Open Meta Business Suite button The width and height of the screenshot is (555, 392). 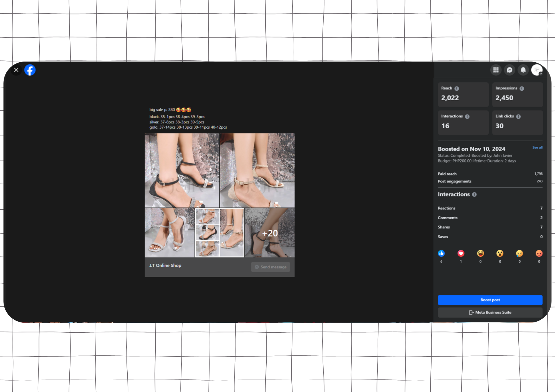pos(490,312)
